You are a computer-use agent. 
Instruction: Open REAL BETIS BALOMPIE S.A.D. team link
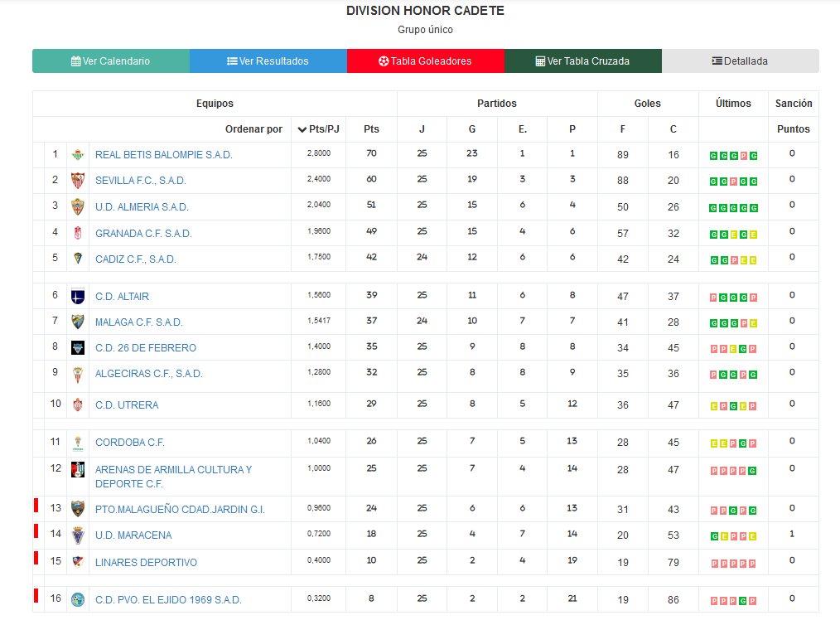pos(164,155)
